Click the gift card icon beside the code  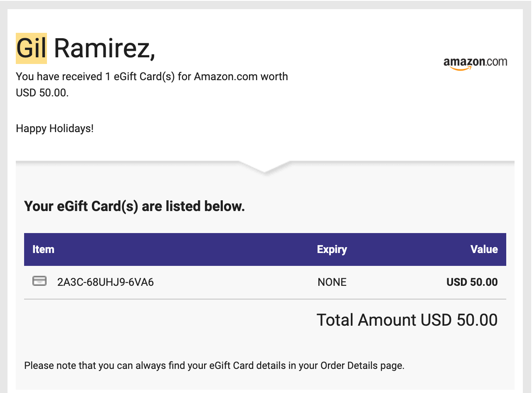[x=39, y=281]
